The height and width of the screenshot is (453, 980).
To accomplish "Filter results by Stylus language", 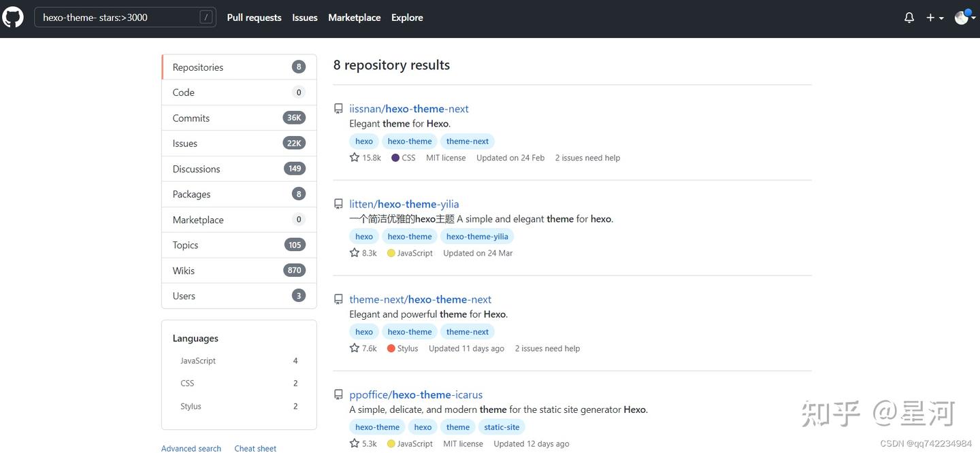I will (x=190, y=406).
